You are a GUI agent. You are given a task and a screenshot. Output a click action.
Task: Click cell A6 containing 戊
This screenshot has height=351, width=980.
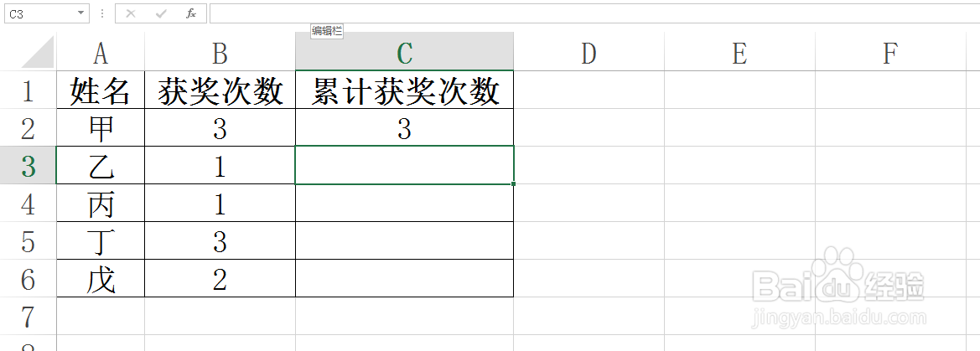click(101, 279)
